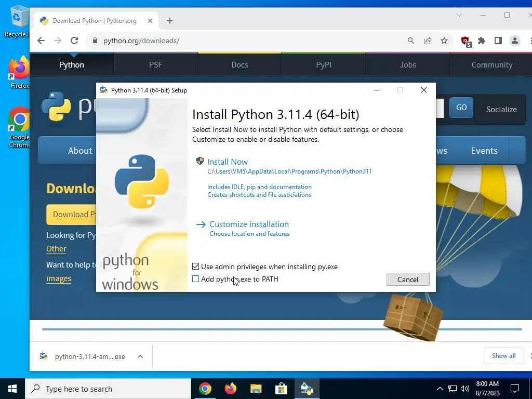This screenshot has width=532, height=399.
Task: Select the Download Python | Python.org tab
Action: (95, 21)
